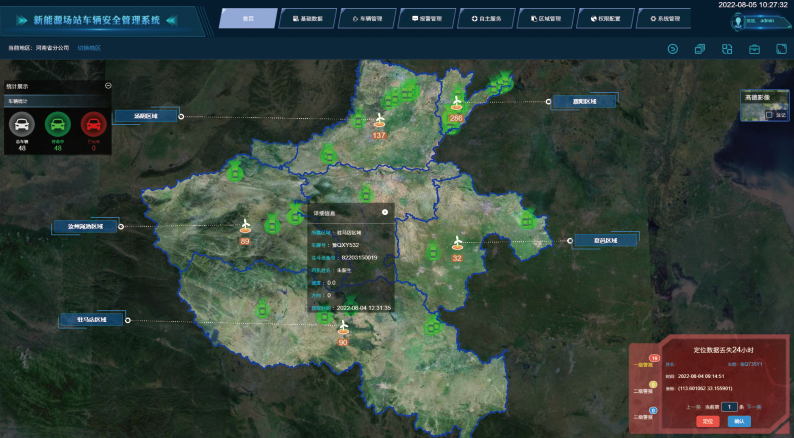Click the airport marker labeled 32
Viewport: 794px width, 438px height.
458,245
